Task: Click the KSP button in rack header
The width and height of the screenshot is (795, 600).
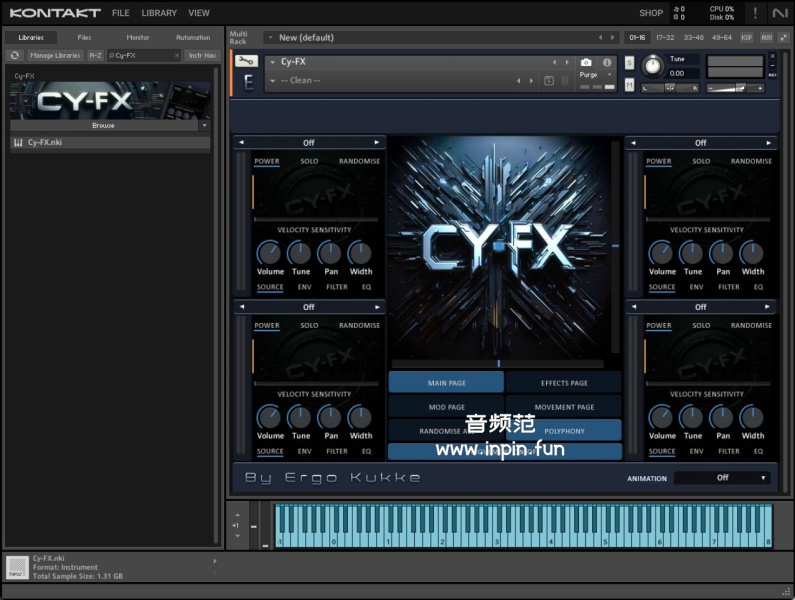Action: (x=747, y=37)
